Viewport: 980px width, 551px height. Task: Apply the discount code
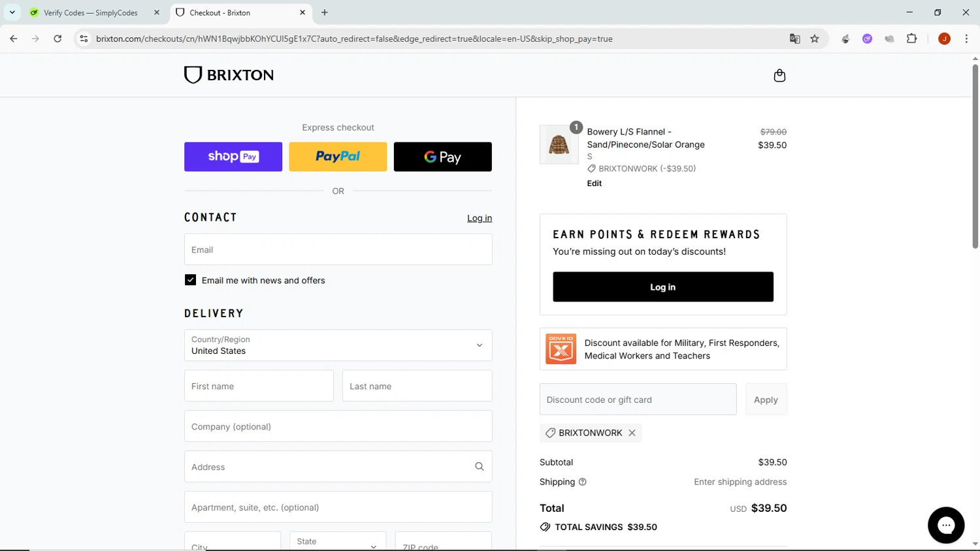(x=766, y=400)
